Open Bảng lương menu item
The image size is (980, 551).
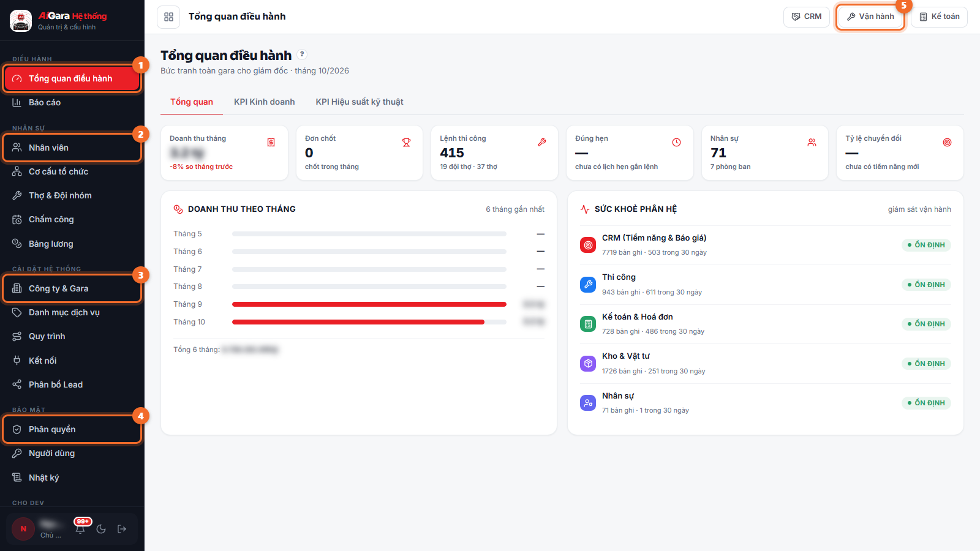(x=72, y=244)
